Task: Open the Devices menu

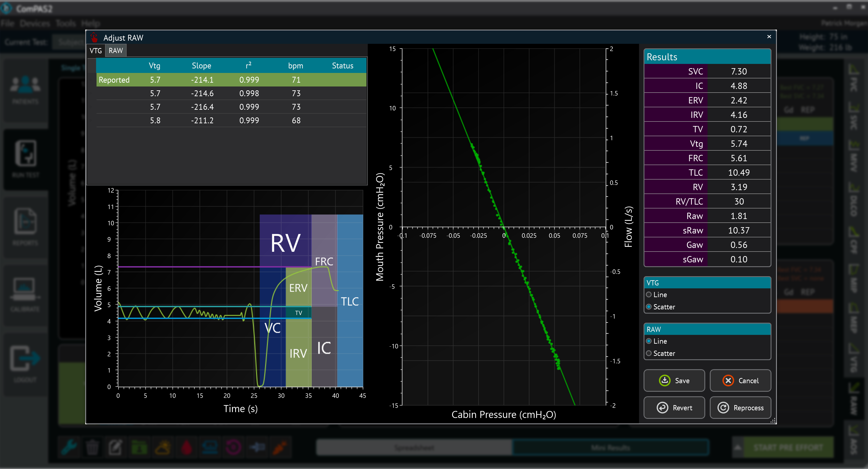Action: (35, 23)
